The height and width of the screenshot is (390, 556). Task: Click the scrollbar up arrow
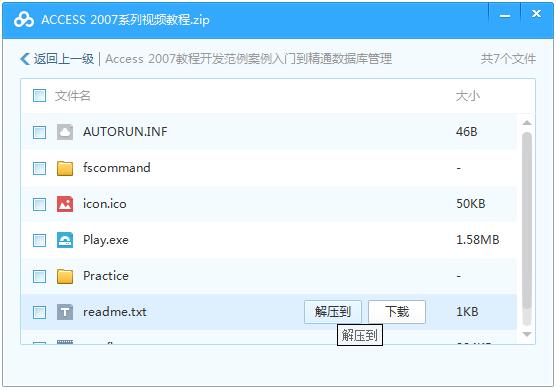[x=527, y=123]
